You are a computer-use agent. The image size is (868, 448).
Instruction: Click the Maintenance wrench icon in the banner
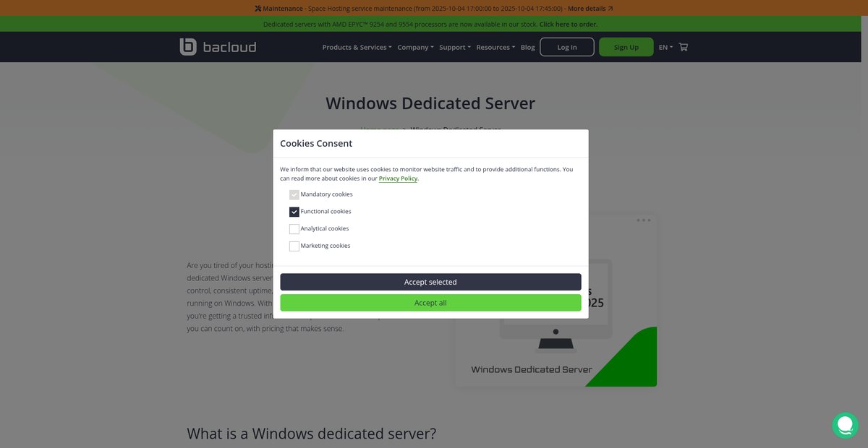258,9
